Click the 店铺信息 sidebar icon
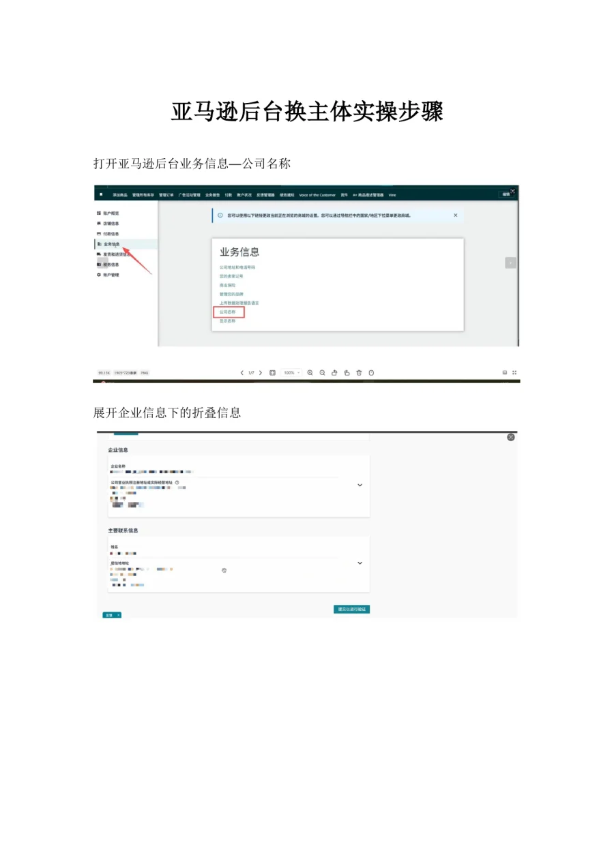 click(99, 224)
